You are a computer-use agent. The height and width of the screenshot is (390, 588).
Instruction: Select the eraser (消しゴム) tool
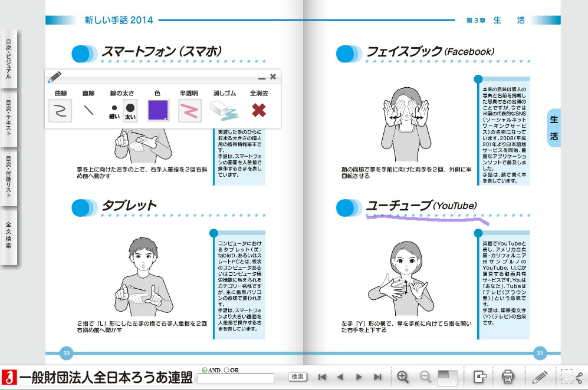tap(224, 111)
